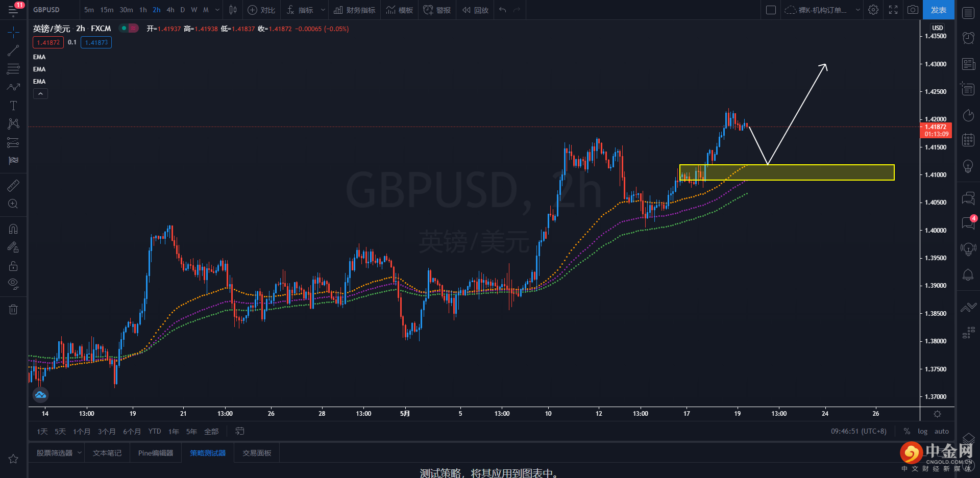Toggle auto price scale
The image size is (980, 478).
click(942, 431)
